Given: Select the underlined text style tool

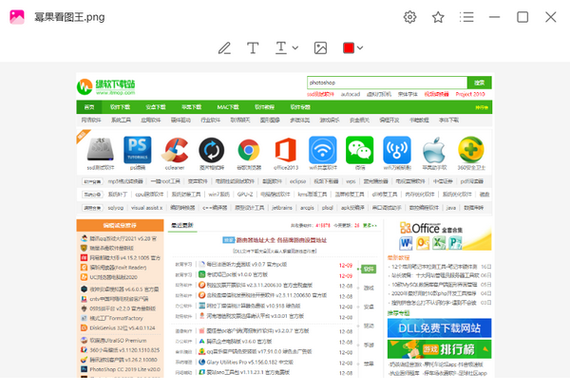Looking at the screenshot, I should tap(281, 48).
